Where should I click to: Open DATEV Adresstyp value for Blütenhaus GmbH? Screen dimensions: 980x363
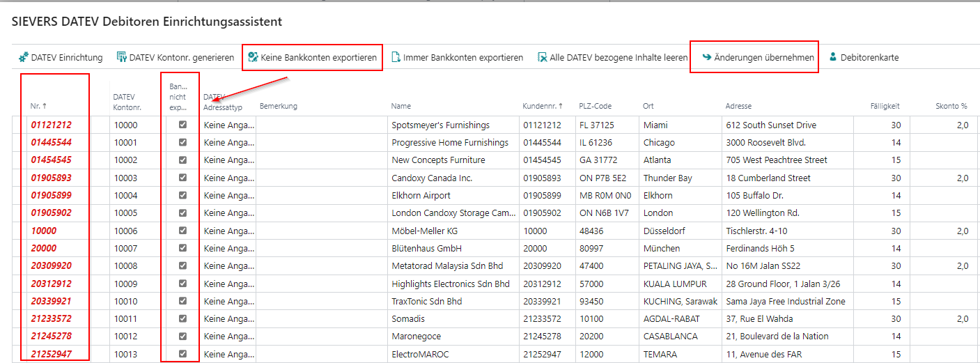tap(228, 248)
